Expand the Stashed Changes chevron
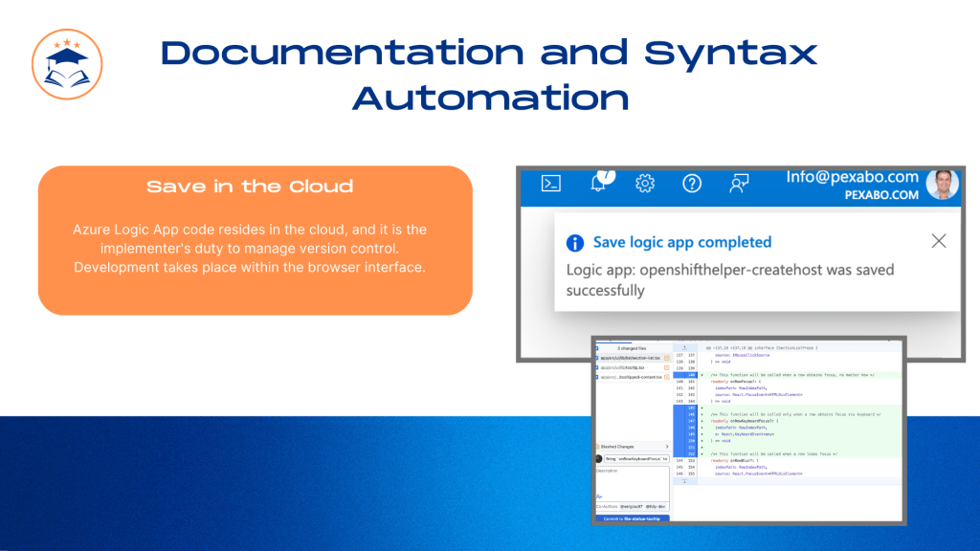Image resolution: width=980 pixels, height=551 pixels. [667, 447]
